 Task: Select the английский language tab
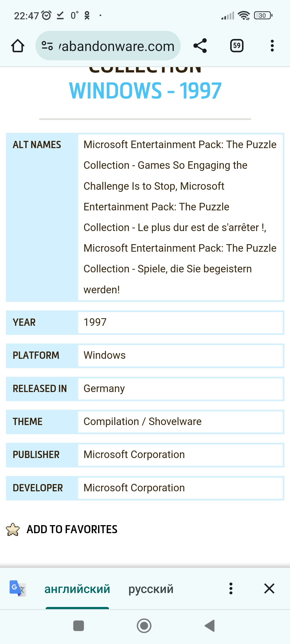pos(77,589)
